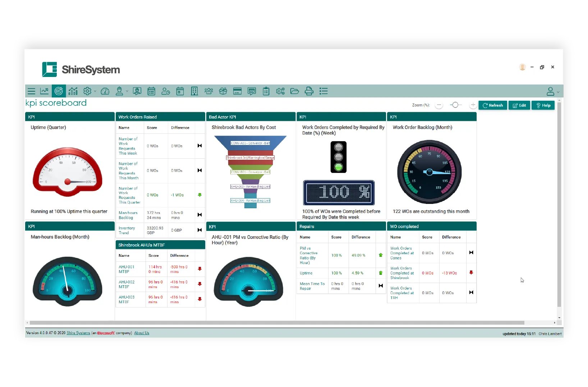Image resolution: width=588 pixels, height=387 pixels.
Task: Click the user account icon in toolbar
Action: tap(550, 91)
